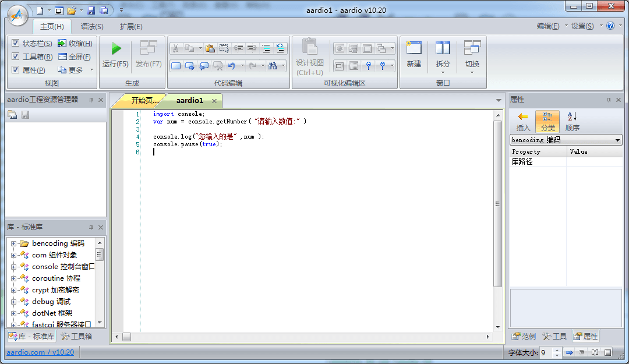Disable the 属性 properties panel checkbox
Screen dimensions: 629x364
coord(16,70)
